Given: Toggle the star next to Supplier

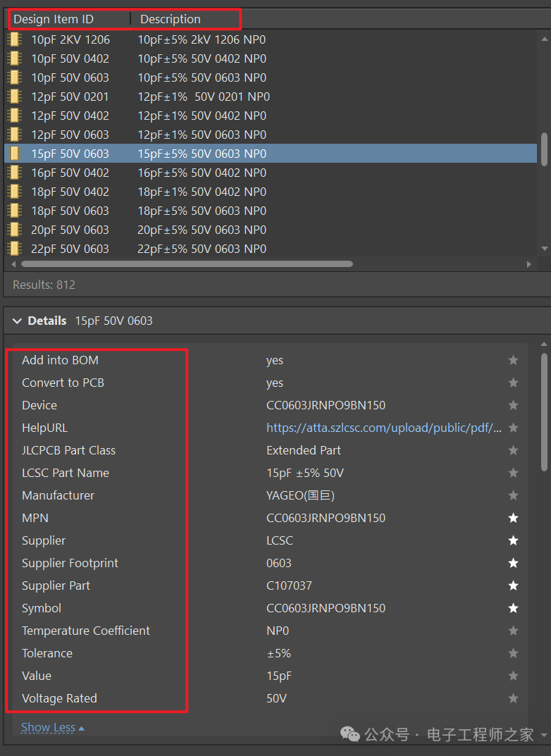Looking at the screenshot, I should (x=513, y=540).
